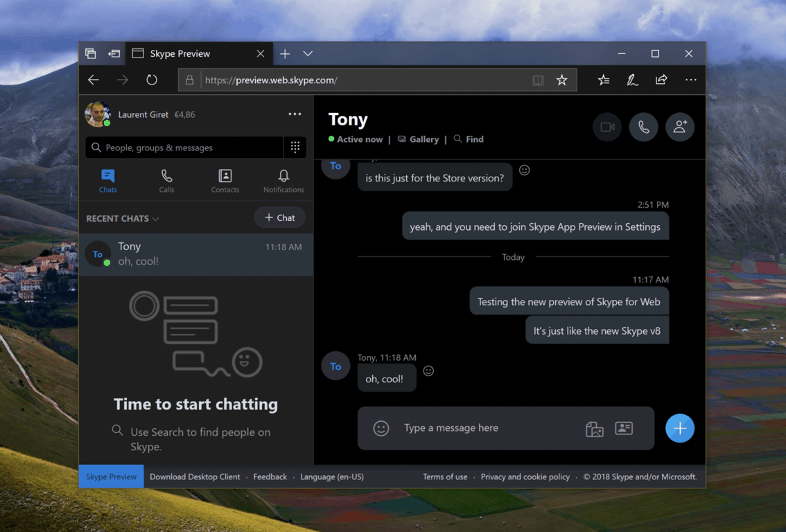Screen dimensions: 786x532
Task: Set these tabs aside
Action: tap(114, 53)
